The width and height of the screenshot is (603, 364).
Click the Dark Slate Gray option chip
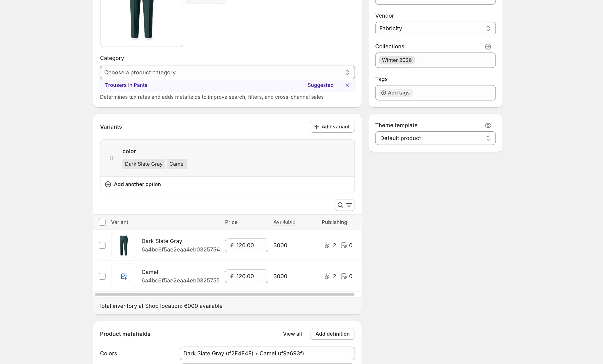144,164
